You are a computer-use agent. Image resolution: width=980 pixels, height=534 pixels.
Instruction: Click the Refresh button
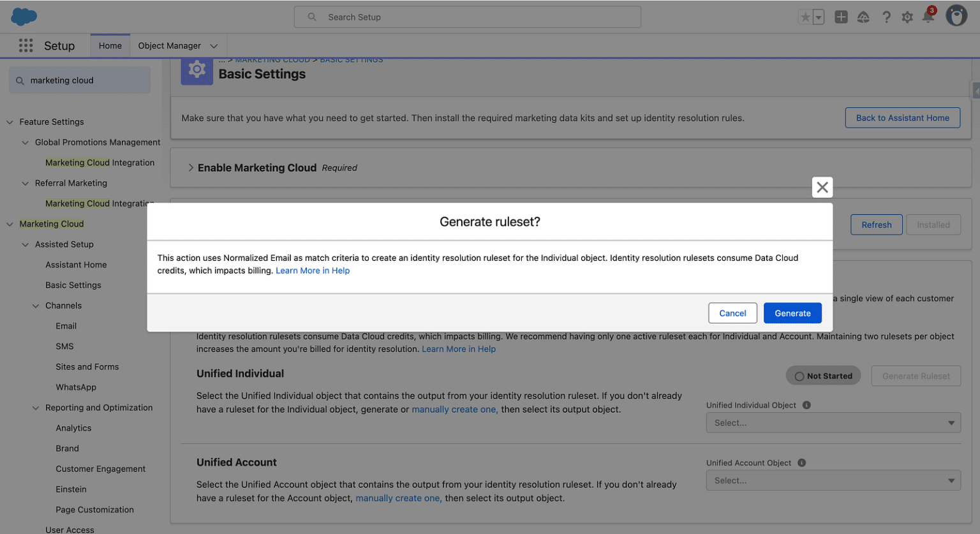tap(877, 225)
